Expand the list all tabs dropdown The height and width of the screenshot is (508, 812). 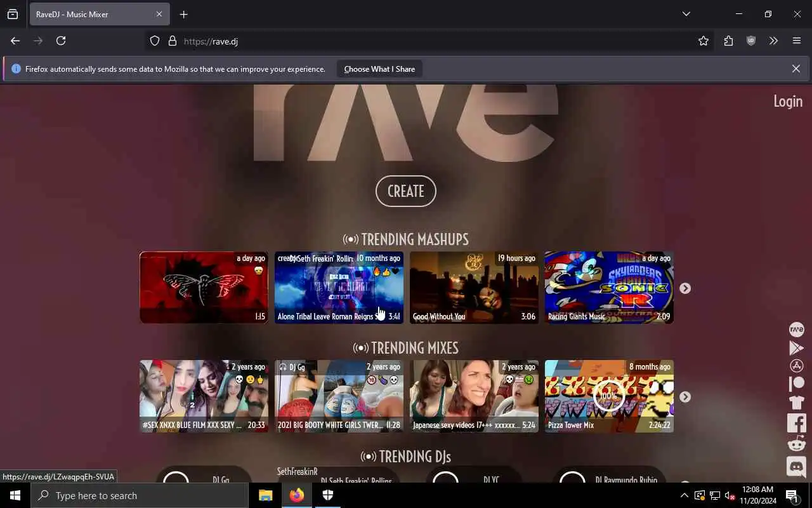pyautogui.click(x=686, y=14)
